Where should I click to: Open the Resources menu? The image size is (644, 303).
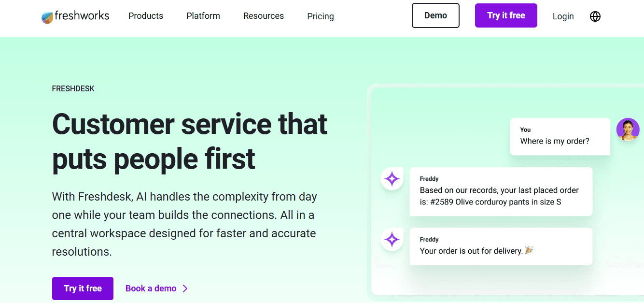click(x=263, y=16)
